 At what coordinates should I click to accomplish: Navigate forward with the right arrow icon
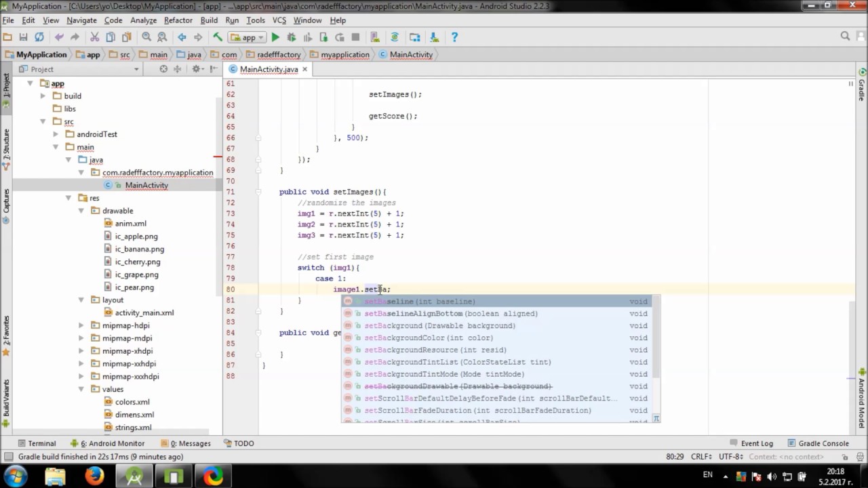(197, 37)
